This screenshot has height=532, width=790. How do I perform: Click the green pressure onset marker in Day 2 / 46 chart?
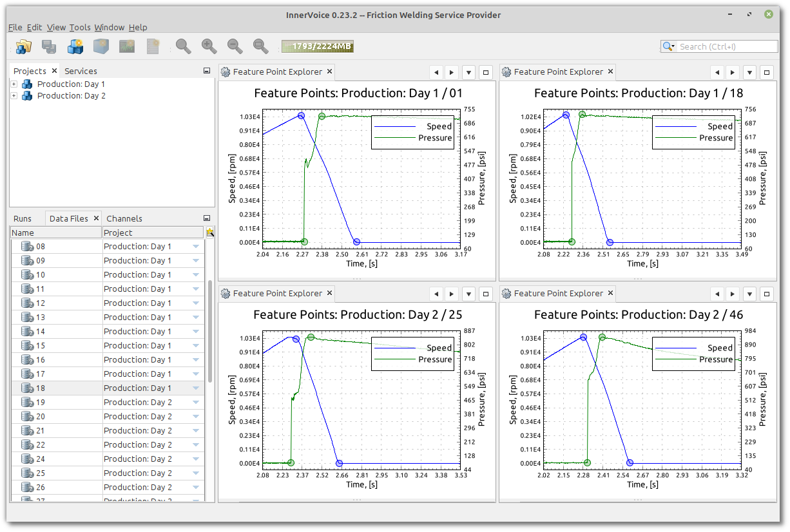tap(587, 462)
